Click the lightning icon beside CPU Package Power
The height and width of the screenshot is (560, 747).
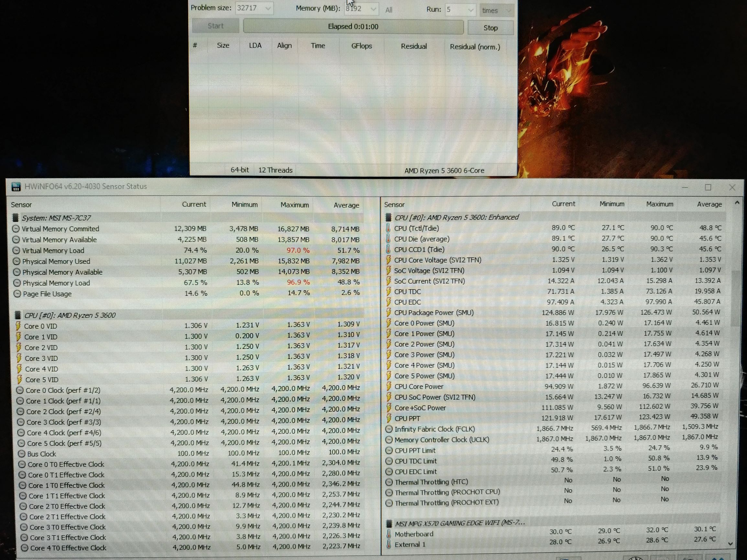(x=388, y=313)
